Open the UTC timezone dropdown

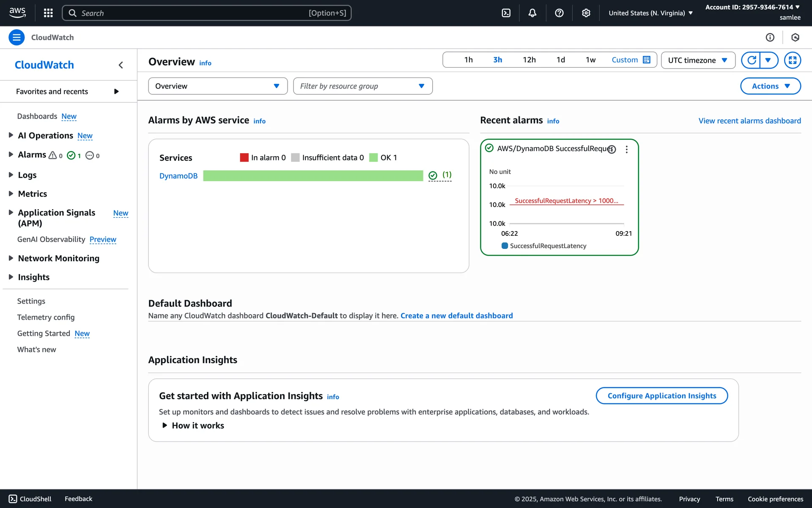(698, 60)
